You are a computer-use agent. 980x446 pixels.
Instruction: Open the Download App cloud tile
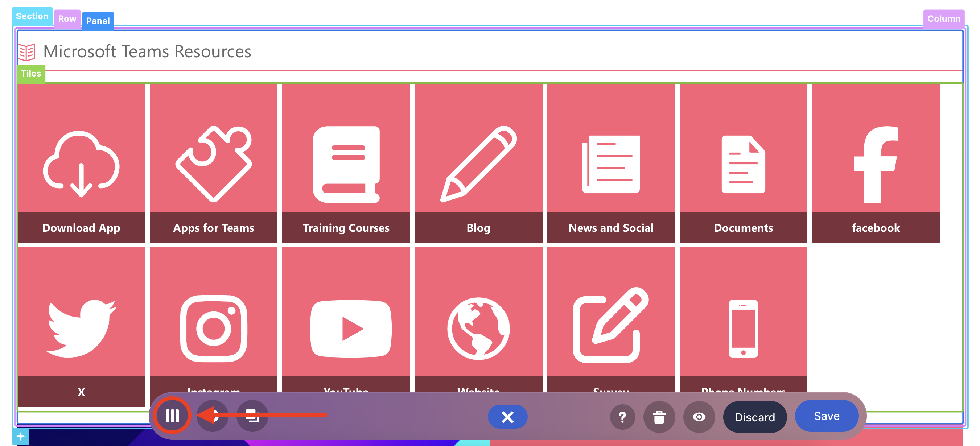[x=81, y=164]
